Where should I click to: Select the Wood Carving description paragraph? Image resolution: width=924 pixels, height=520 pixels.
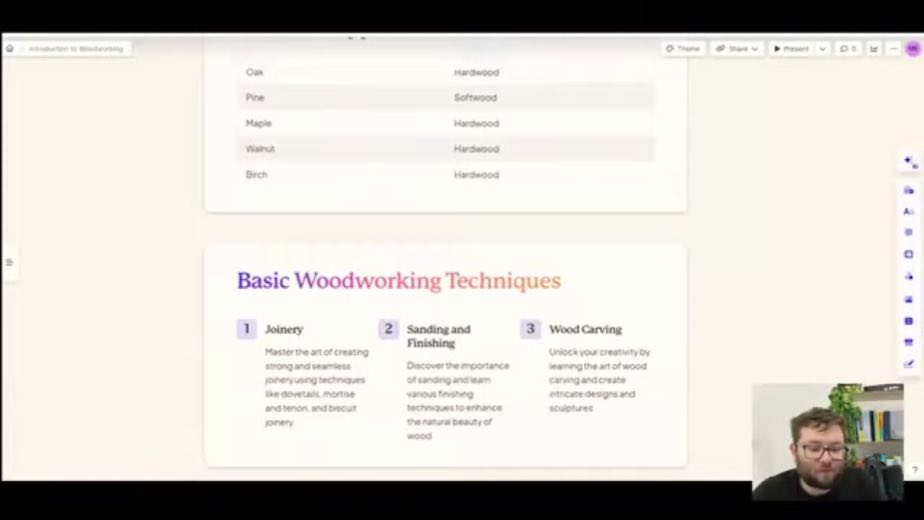pyautogui.click(x=599, y=380)
